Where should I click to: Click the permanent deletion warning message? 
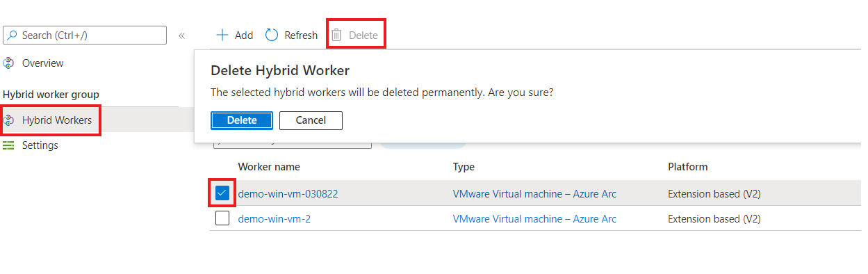[x=382, y=92]
